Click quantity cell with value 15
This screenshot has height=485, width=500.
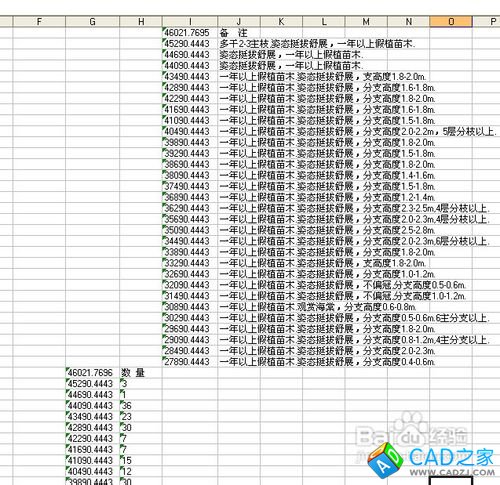tap(141, 461)
